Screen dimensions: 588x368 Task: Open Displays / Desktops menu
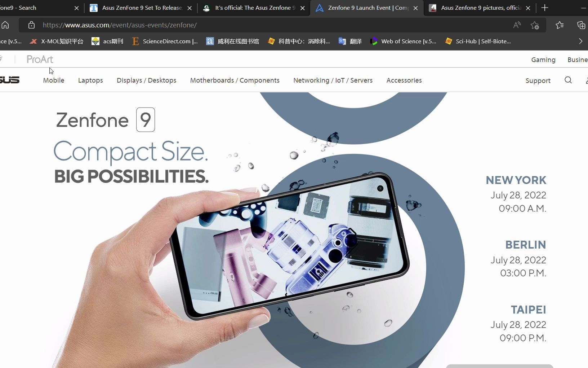tap(146, 80)
